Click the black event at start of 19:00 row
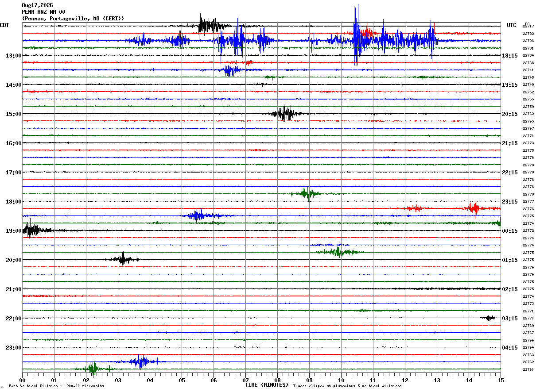 click(31, 230)
